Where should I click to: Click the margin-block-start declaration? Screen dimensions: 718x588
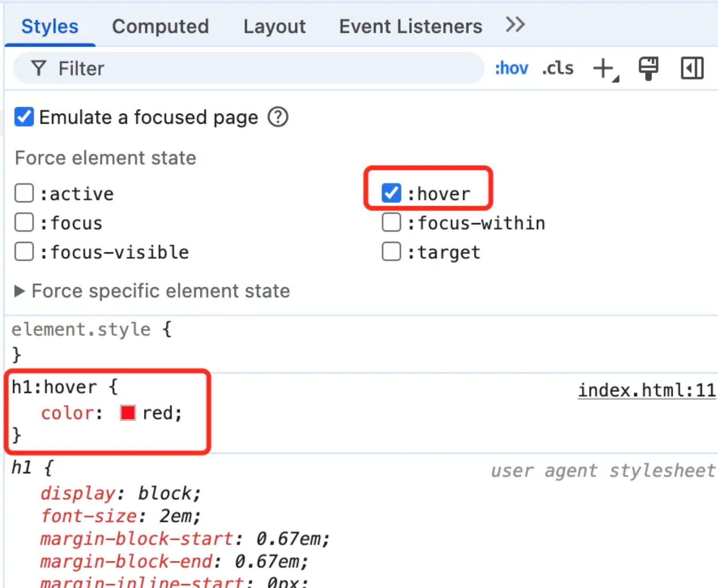point(185,539)
